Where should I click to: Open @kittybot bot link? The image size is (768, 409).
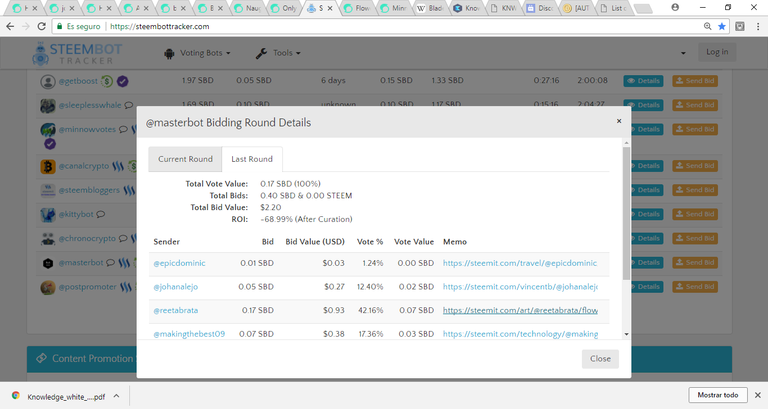(x=76, y=215)
